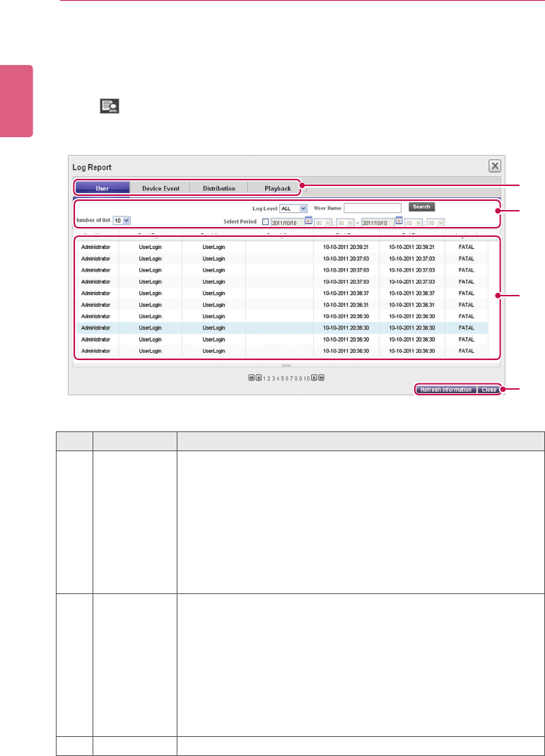Enable the Select Period checkbox

click(x=265, y=222)
